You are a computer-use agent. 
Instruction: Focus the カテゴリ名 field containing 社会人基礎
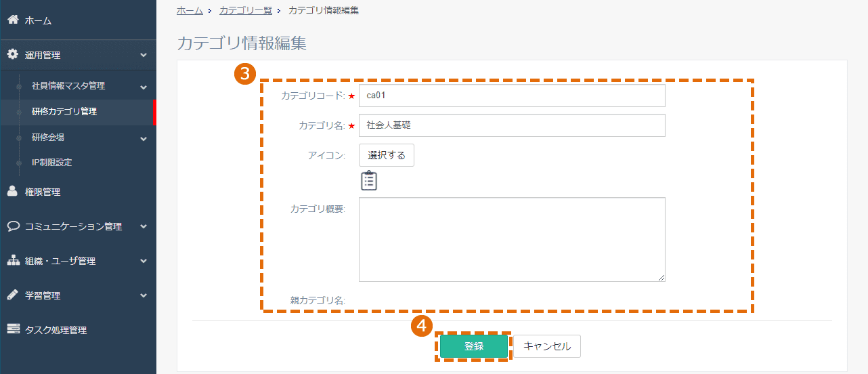coord(512,125)
